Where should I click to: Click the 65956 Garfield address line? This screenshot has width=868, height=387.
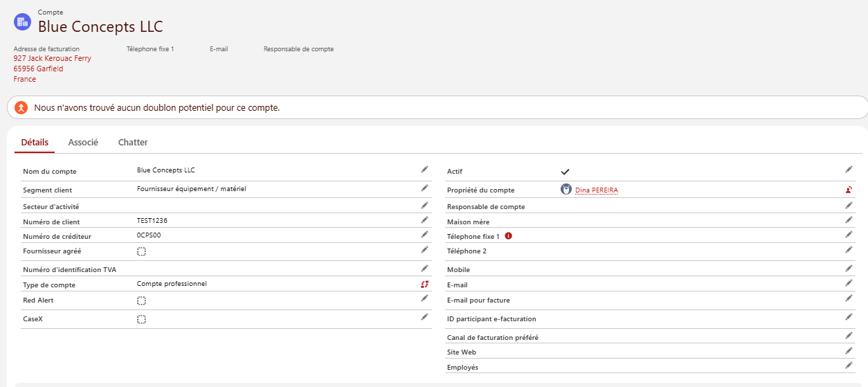tap(39, 69)
